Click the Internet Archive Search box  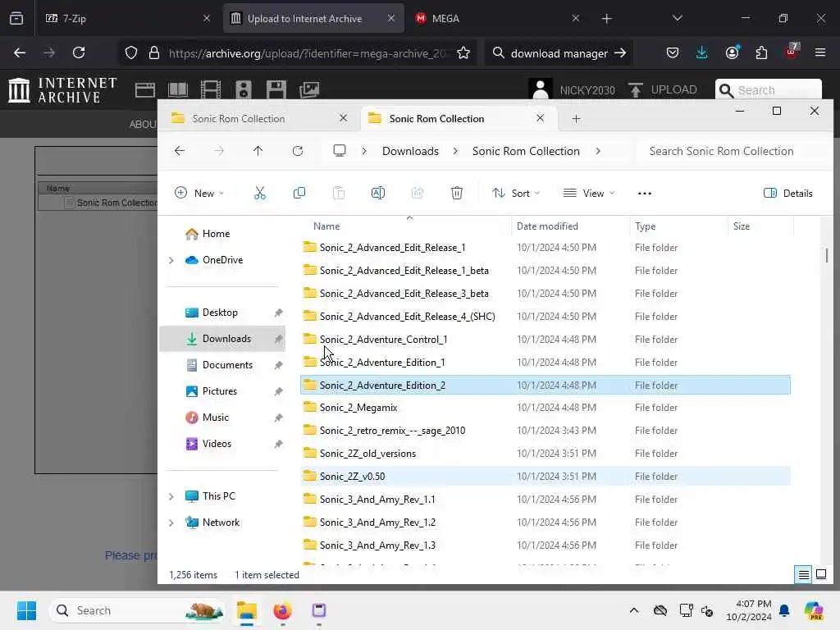(x=769, y=90)
